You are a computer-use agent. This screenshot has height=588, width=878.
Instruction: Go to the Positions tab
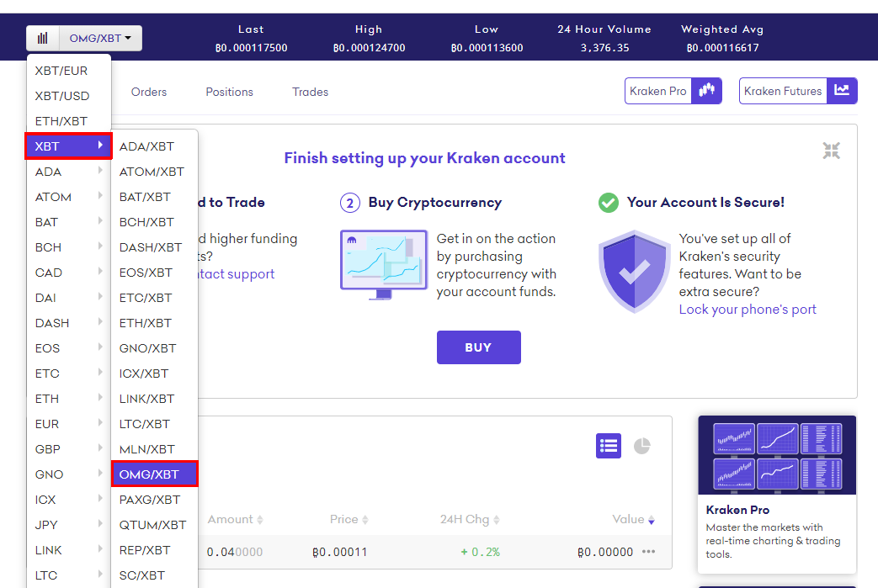coord(229,92)
